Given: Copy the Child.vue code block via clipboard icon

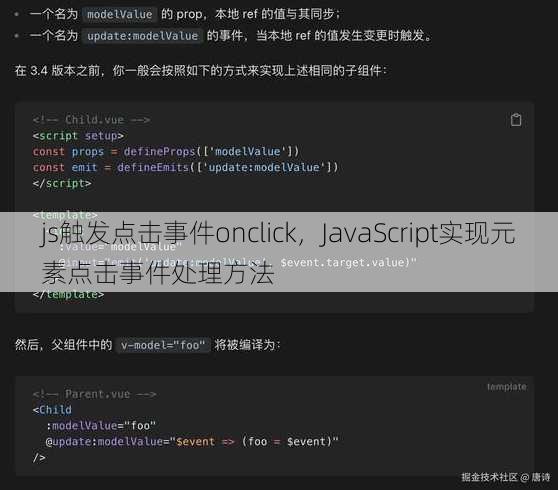Looking at the screenshot, I should click(x=516, y=120).
